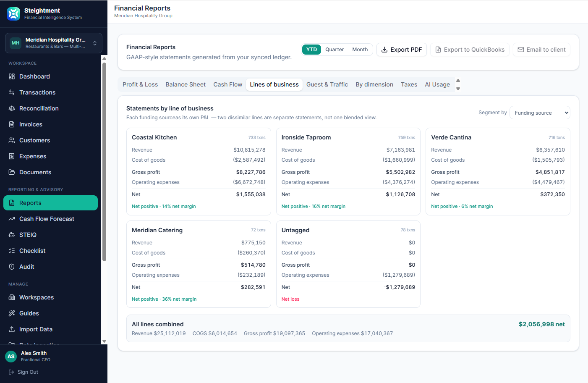The height and width of the screenshot is (383, 588).
Task: Open Invoices in the sidebar
Action: [x=50, y=124]
